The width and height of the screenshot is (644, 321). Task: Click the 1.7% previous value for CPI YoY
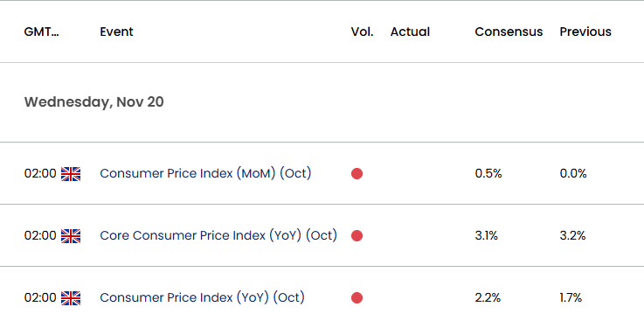pyautogui.click(x=571, y=297)
